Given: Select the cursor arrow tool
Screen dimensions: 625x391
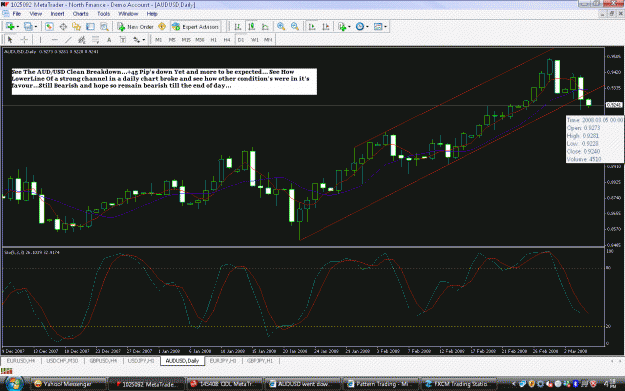Looking at the screenshot, I should tap(10, 39).
